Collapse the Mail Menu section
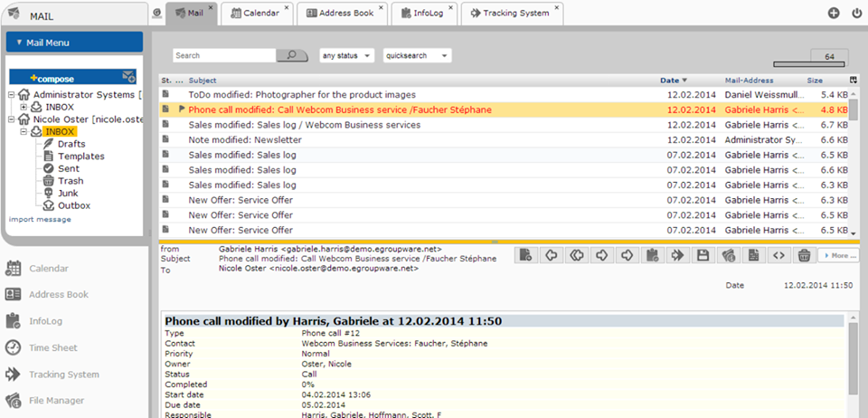 pos(19,43)
